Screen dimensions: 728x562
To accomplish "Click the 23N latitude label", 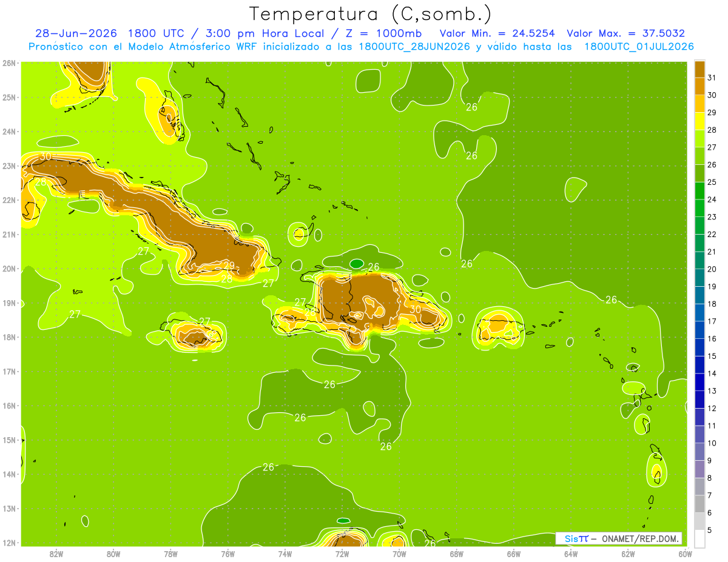I will 8,166.
